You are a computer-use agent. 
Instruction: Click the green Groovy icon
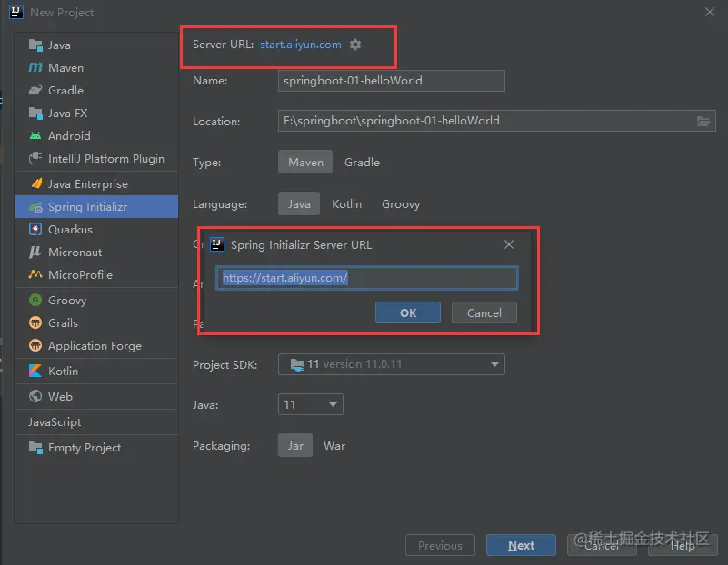(x=35, y=300)
